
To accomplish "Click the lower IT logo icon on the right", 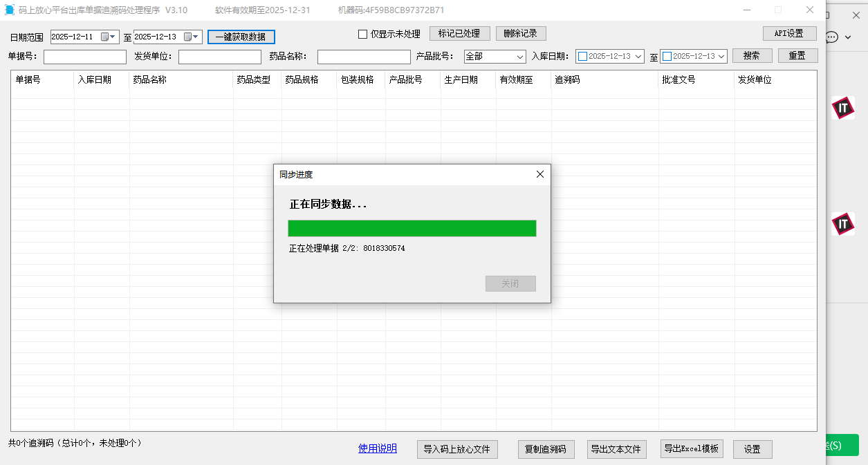I will (x=842, y=224).
